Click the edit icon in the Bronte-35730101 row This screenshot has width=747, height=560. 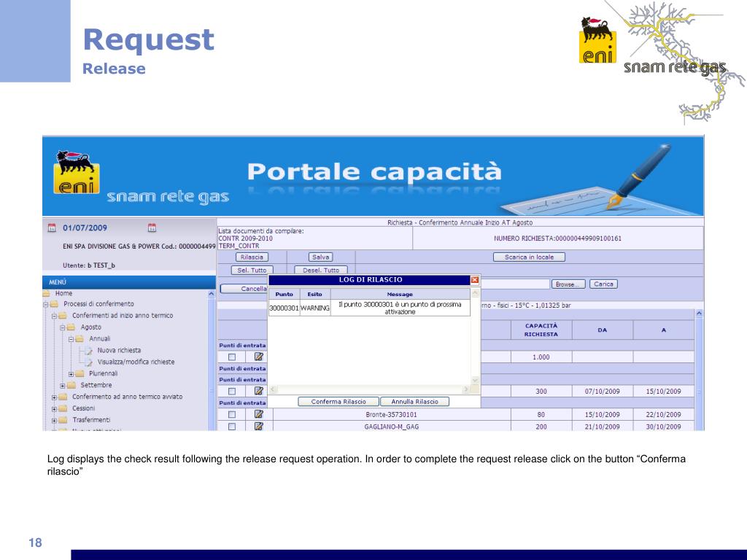(x=259, y=414)
